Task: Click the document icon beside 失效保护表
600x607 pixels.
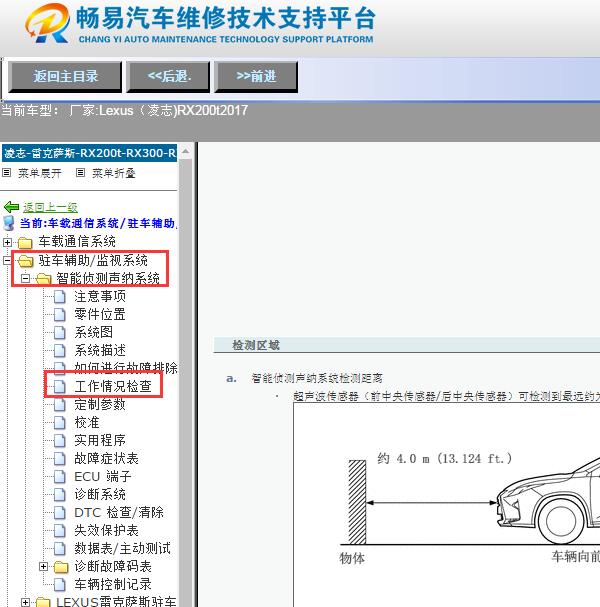Action: tap(60, 531)
